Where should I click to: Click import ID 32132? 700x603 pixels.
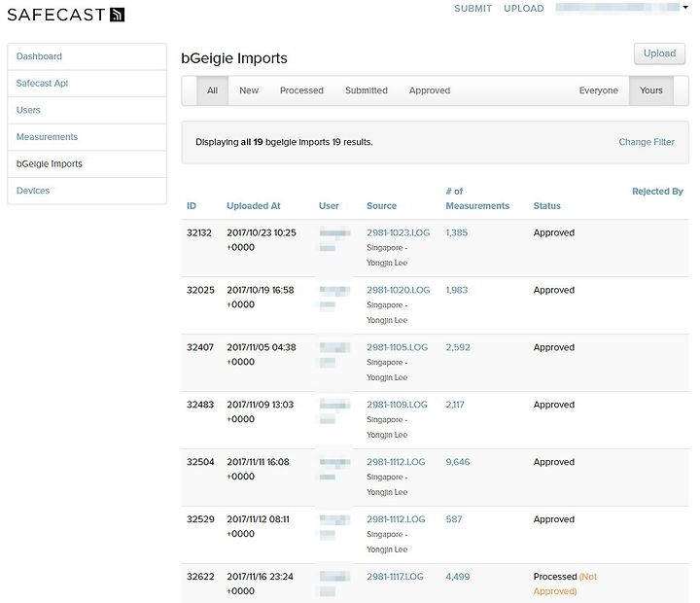(199, 232)
